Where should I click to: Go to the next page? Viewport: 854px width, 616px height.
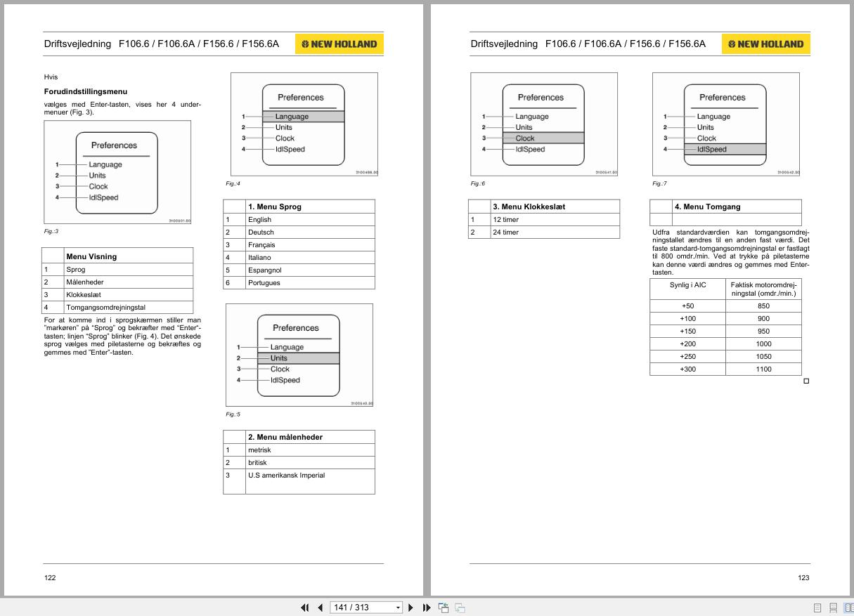click(411, 608)
